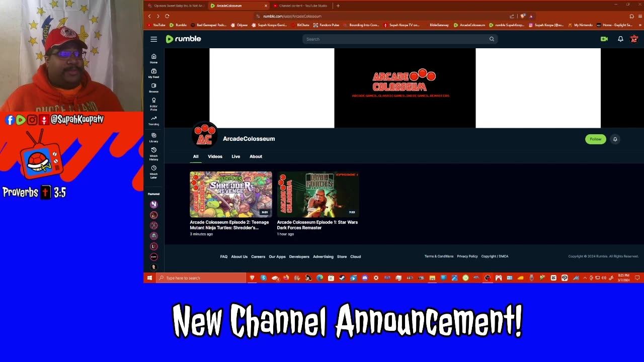Click the green upload video camera icon
This screenshot has width=644, height=362.
tap(604, 39)
